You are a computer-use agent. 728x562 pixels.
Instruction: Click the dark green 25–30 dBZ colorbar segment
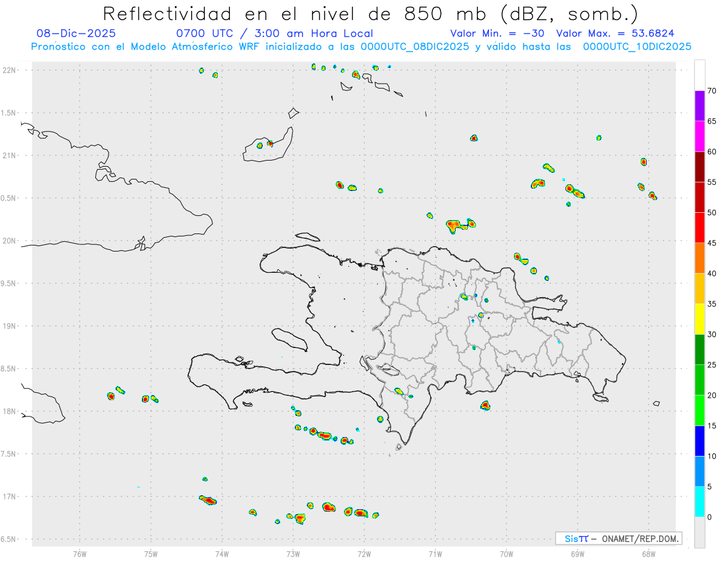(x=699, y=350)
